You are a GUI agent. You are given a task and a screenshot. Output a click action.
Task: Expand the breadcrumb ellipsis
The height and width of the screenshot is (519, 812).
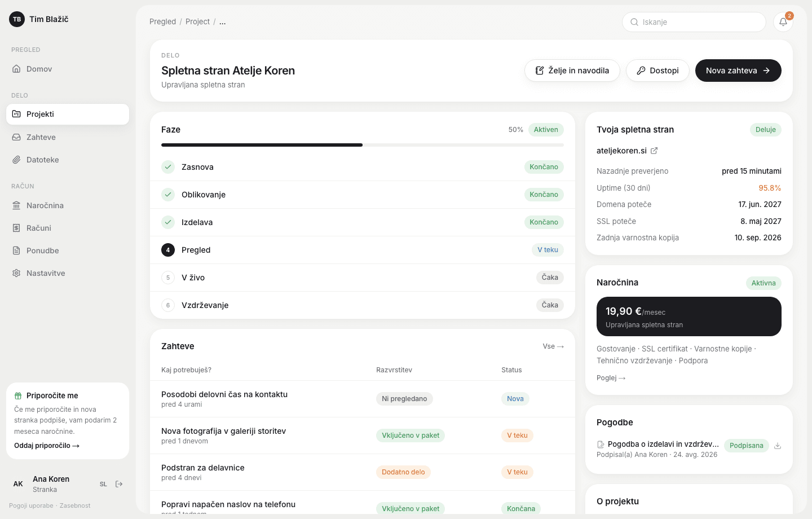click(223, 21)
